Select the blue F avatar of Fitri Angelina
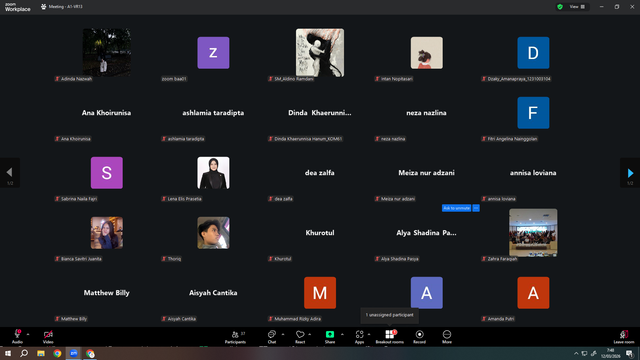This screenshot has width=640, height=360. coord(533,113)
